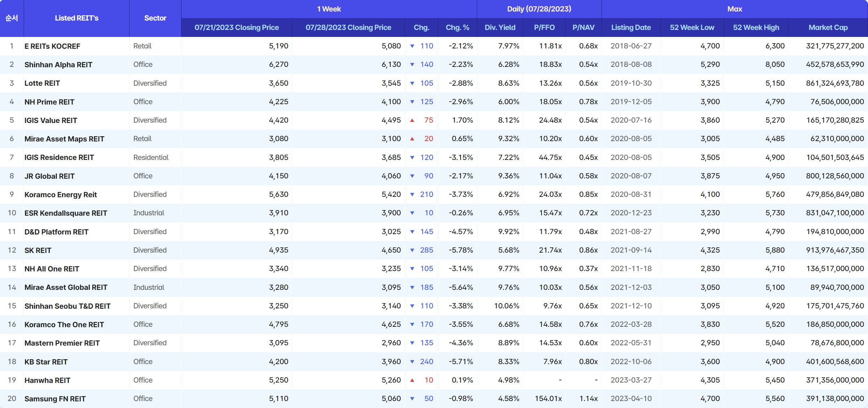868x408 pixels.
Task: Click the 8,050 52 Week High value
Action: [x=775, y=64]
